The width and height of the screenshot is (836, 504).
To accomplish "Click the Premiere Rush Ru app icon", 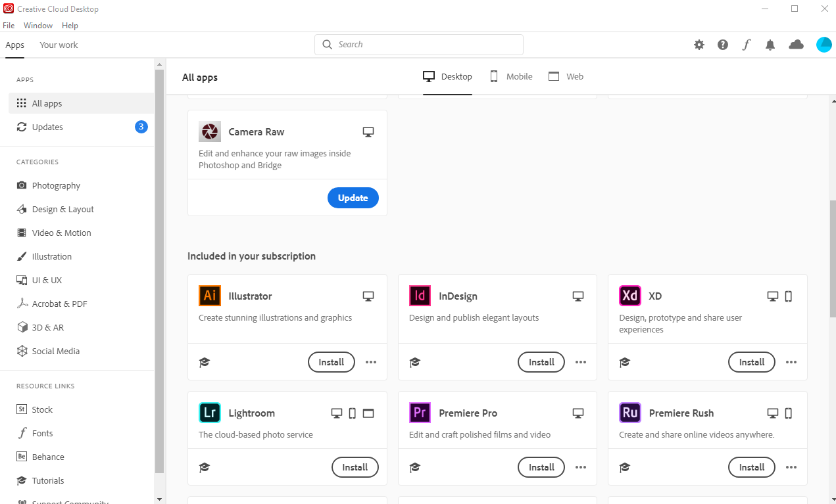I will pos(630,413).
